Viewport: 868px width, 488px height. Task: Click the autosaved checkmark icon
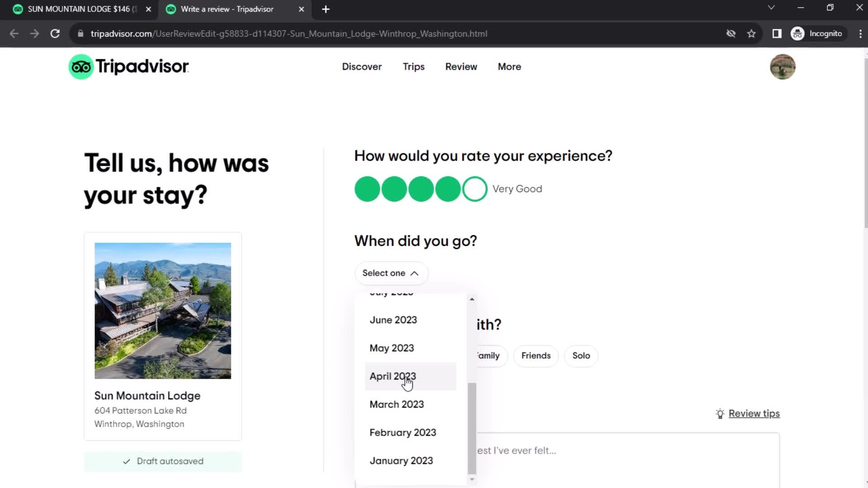pos(127,461)
